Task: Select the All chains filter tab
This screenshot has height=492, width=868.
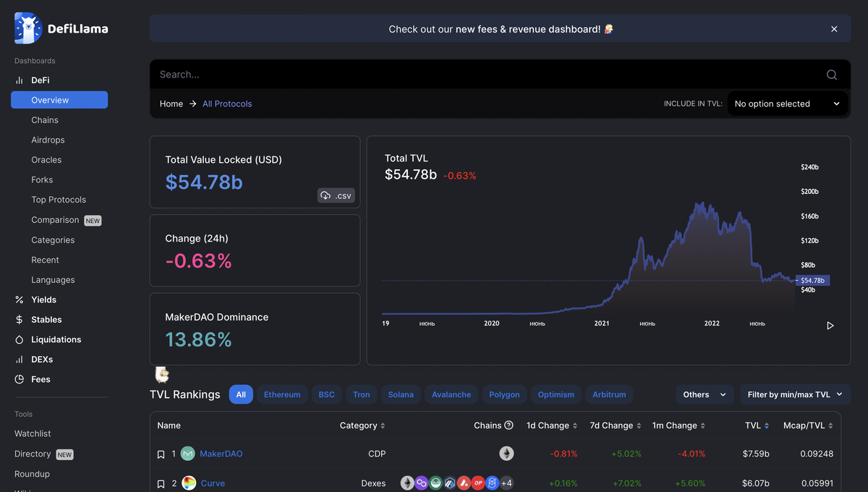Action: coord(241,394)
